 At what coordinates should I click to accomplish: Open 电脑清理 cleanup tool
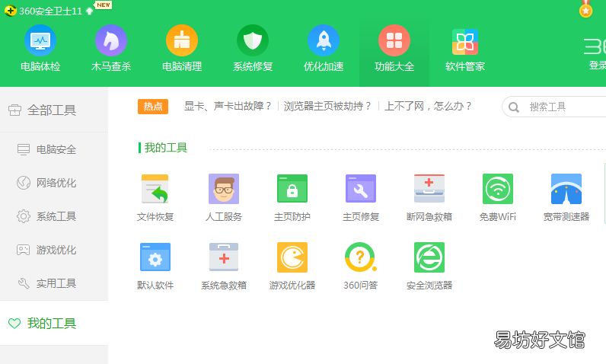(x=182, y=48)
